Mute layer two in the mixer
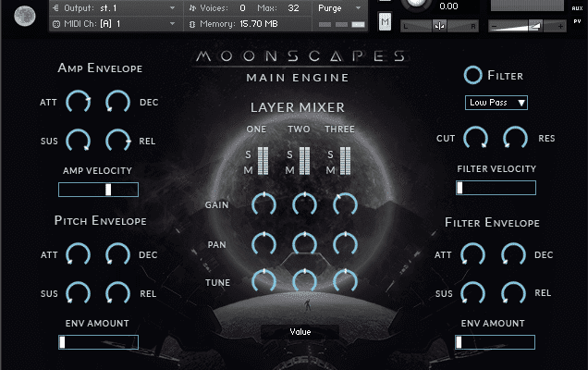This screenshot has width=588, height=370. (290, 170)
